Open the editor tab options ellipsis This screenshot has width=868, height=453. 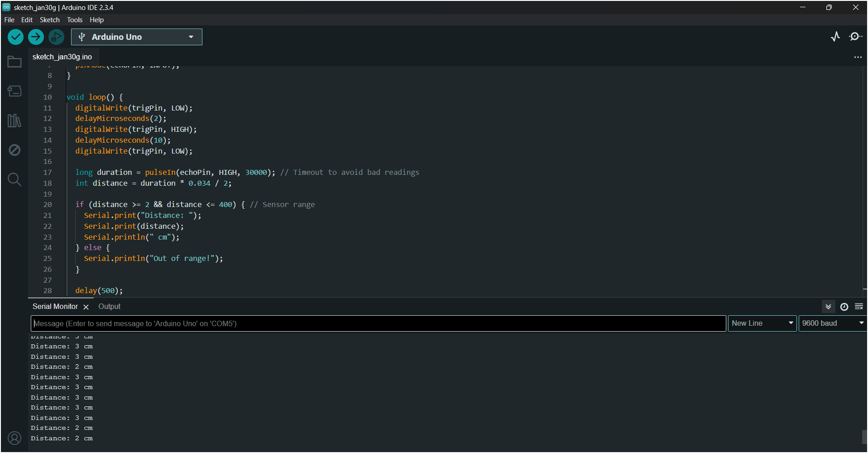point(858,57)
